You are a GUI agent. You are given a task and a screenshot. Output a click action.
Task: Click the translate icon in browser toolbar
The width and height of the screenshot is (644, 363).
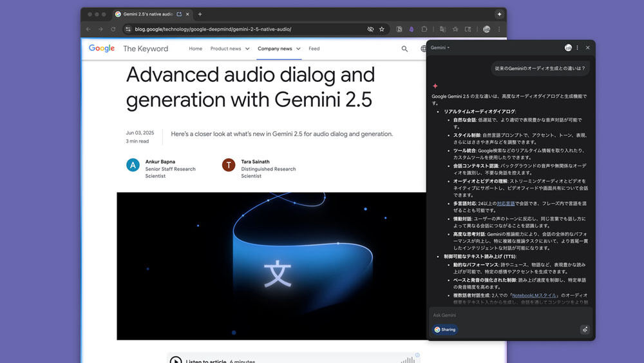[x=443, y=29]
